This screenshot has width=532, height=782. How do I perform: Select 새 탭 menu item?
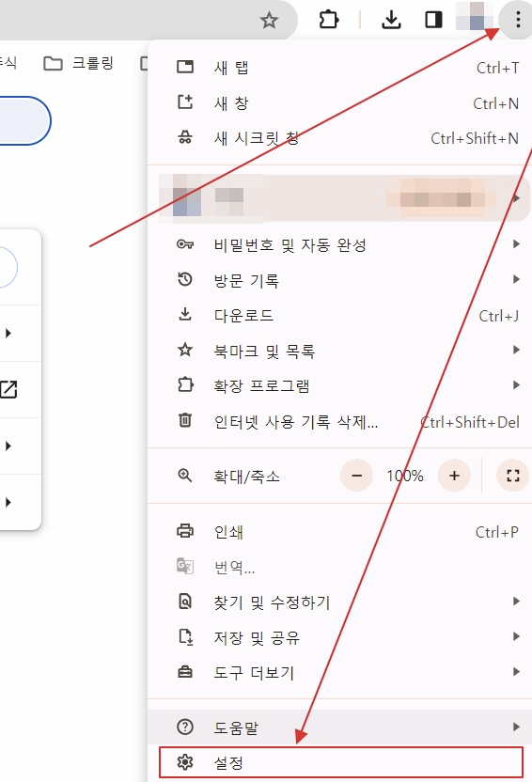click(340, 68)
